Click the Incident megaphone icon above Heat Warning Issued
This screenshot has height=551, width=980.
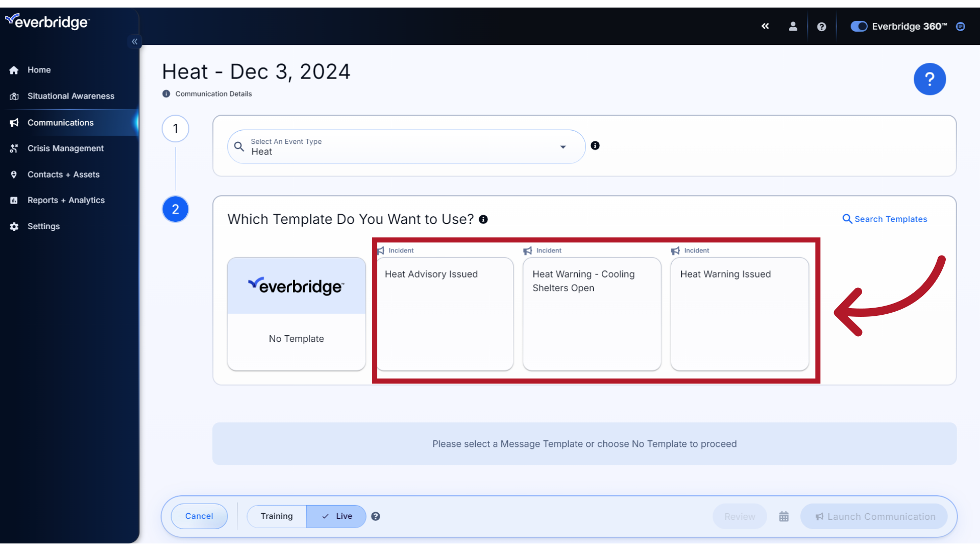tap(675, 251)
